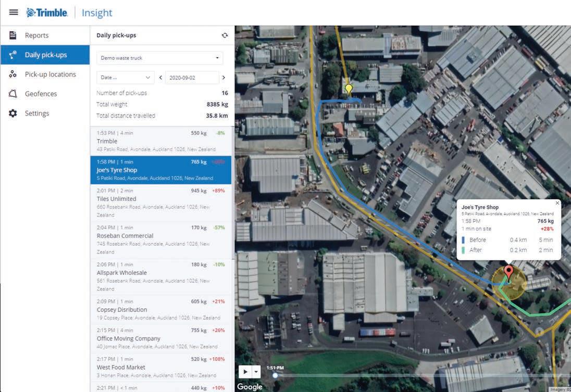
Task: Click the Insight app title
Action: pyautogui.click(x=97, y=12)
